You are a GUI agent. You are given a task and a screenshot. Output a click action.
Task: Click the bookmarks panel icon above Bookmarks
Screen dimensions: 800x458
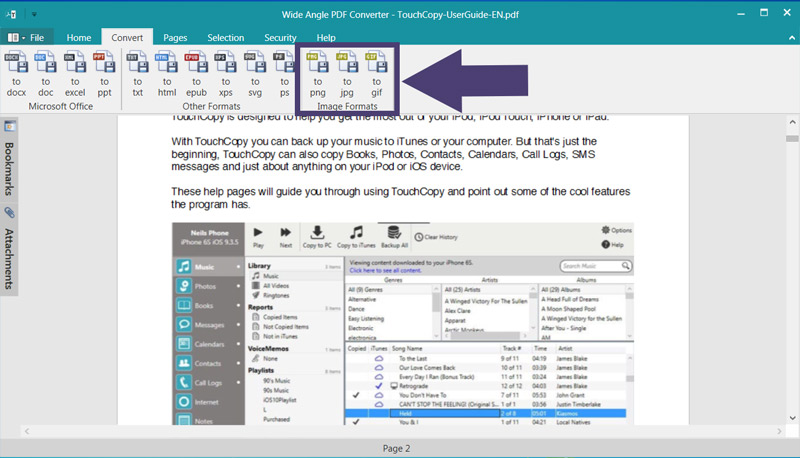10,126
